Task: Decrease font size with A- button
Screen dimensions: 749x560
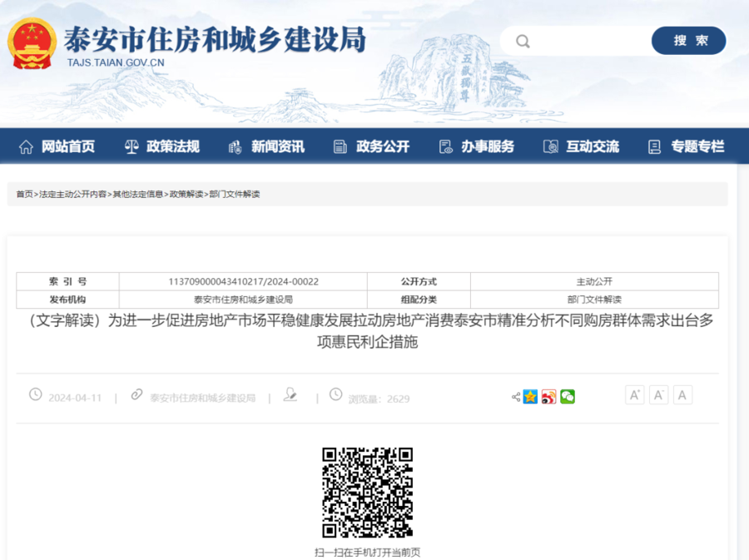Action: pos(659,394)
